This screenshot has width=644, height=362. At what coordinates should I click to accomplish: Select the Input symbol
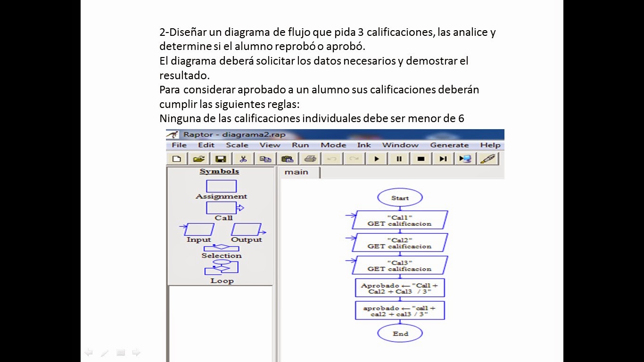[198, 230]
